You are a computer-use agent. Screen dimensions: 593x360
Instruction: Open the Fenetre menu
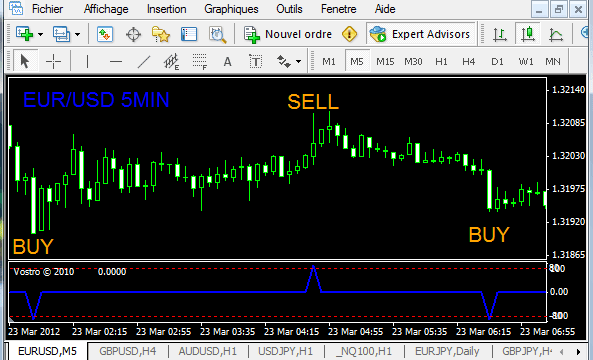coord(338,9)
